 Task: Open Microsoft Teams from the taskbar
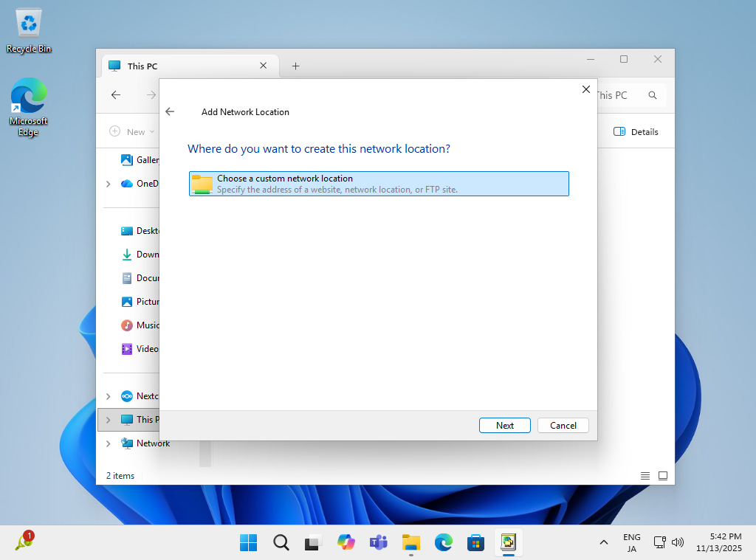(x=378, y=542)
